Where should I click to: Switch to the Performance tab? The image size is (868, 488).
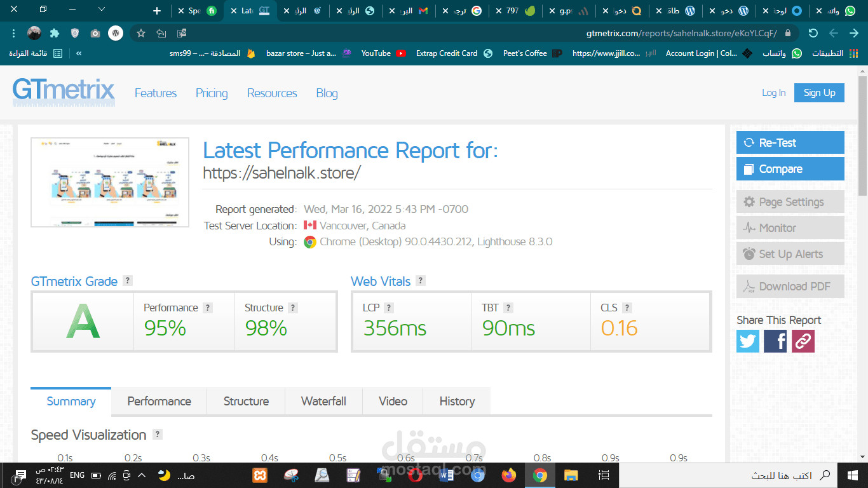click(x=159, y=402)
